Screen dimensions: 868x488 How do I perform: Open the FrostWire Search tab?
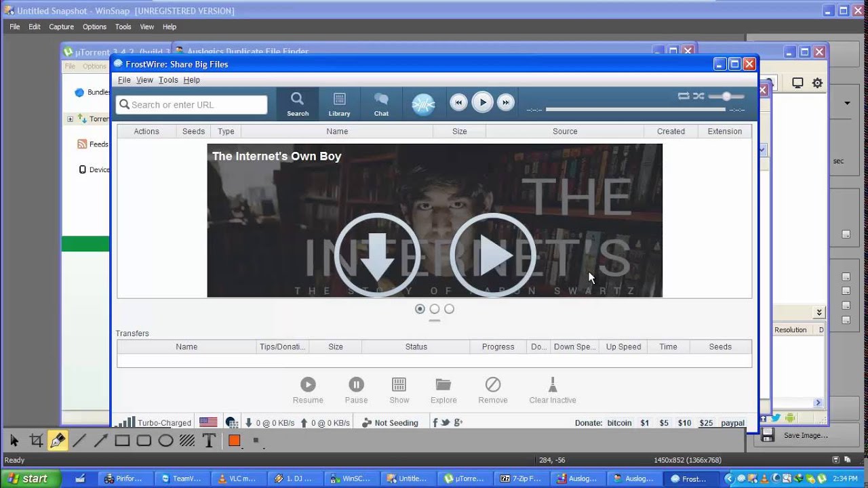pos(297,104)
